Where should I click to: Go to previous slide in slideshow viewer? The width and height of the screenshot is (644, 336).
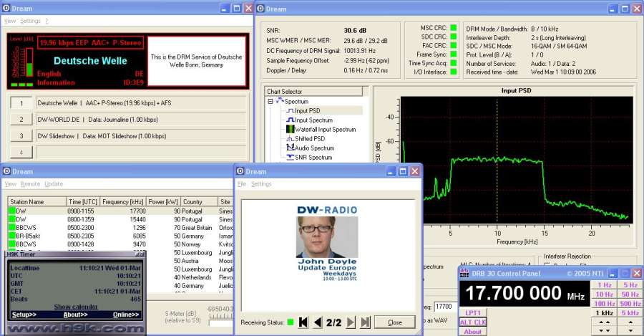click(318, 322)
